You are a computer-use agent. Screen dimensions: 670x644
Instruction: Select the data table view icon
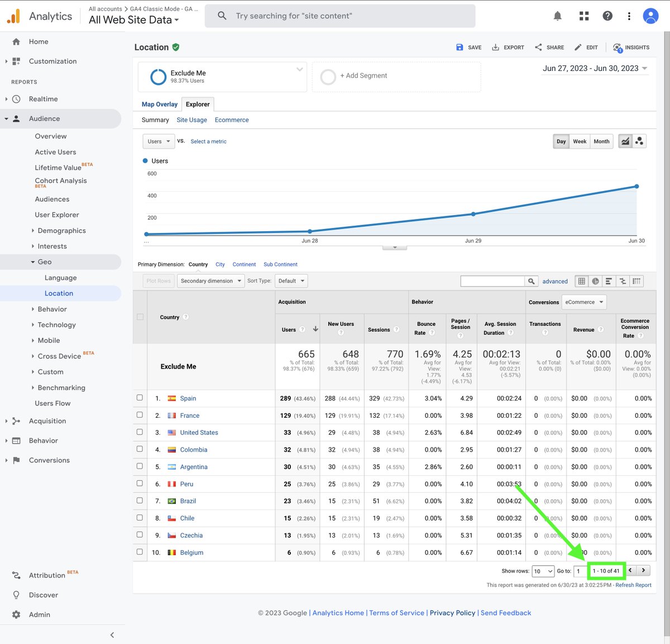pyautogui.click(x=582, y=281)
